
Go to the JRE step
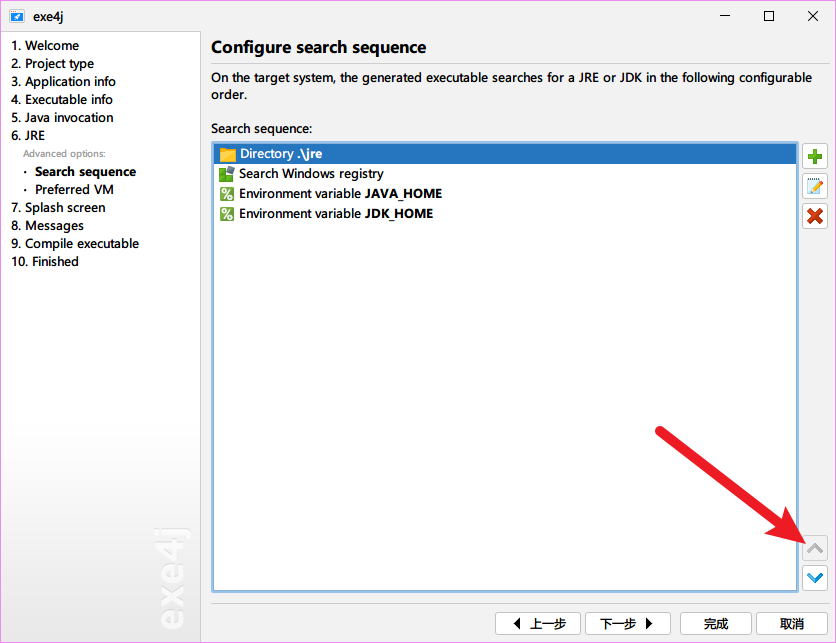click(28, 136)
